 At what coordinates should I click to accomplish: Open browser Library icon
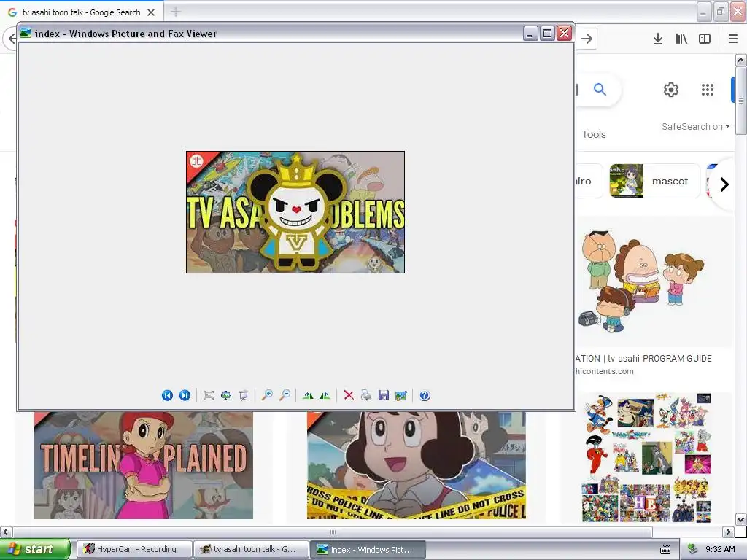[681, 39]
